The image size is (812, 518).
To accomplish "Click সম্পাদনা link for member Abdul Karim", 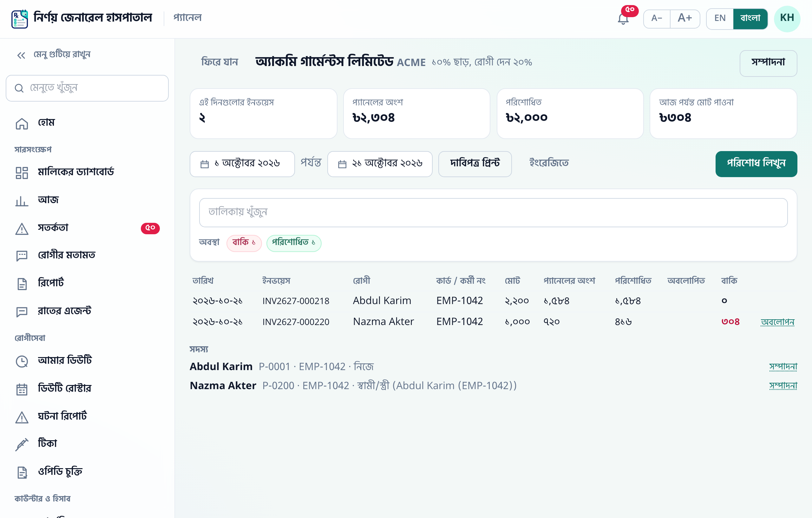I will 783,367.
